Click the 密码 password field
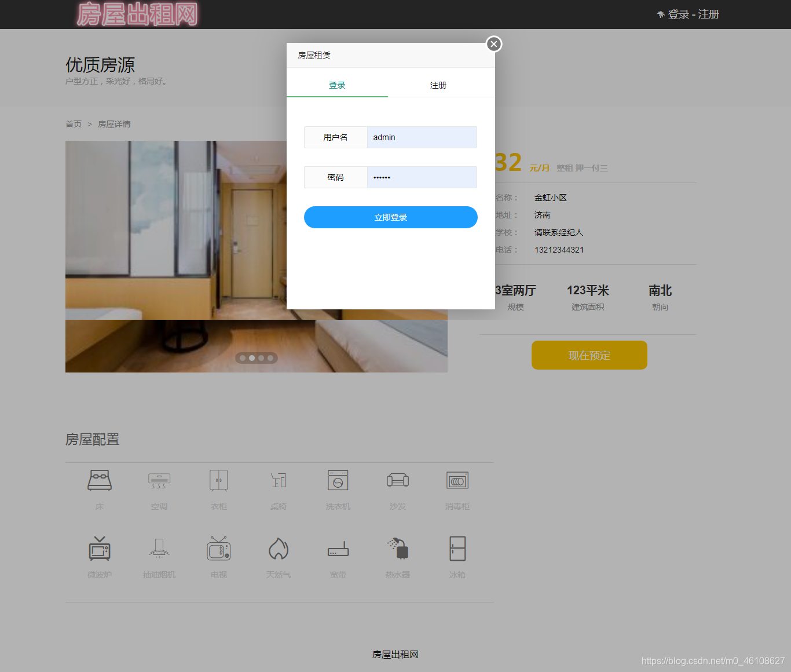Screen dimensions: 791x672 coord(422,177)
